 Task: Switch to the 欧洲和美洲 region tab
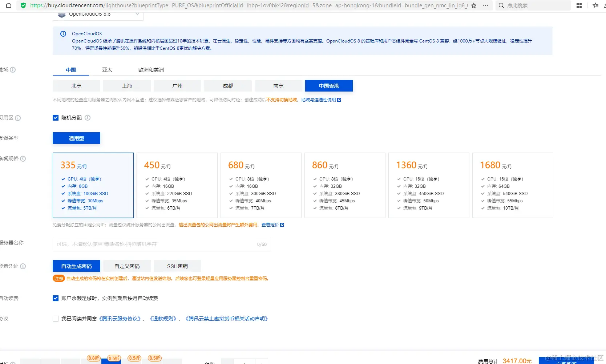tap(151, 70)
